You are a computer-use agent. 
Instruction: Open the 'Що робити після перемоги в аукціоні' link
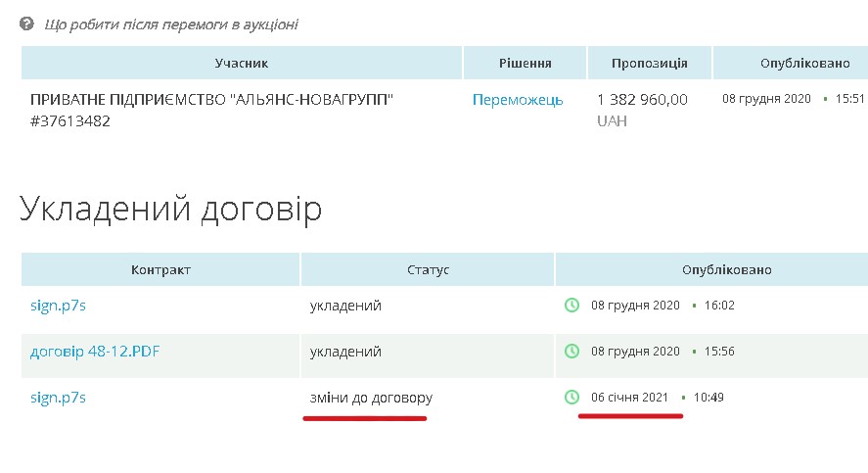(171, 24)
